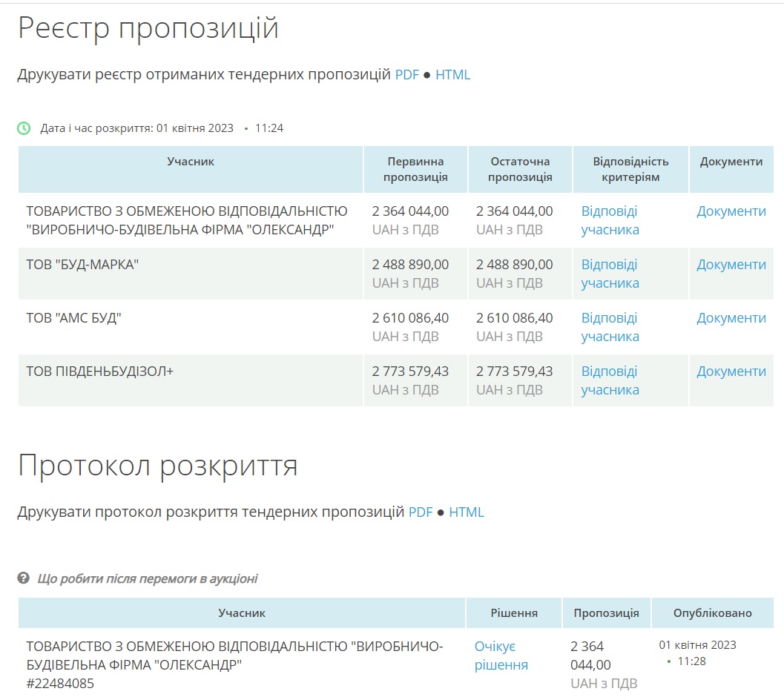Click the question mark help icon
784x700 pixels.
24,578
